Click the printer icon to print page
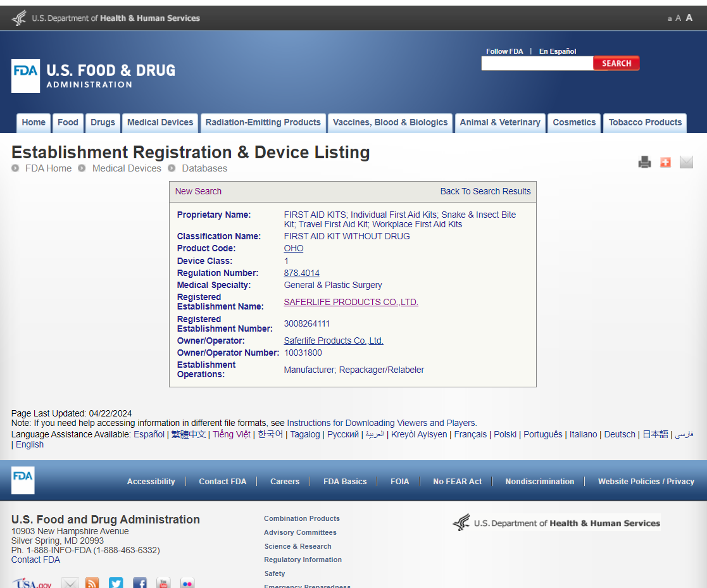The width and height of the screenshot is (707, 588). [x=644, y=162]
